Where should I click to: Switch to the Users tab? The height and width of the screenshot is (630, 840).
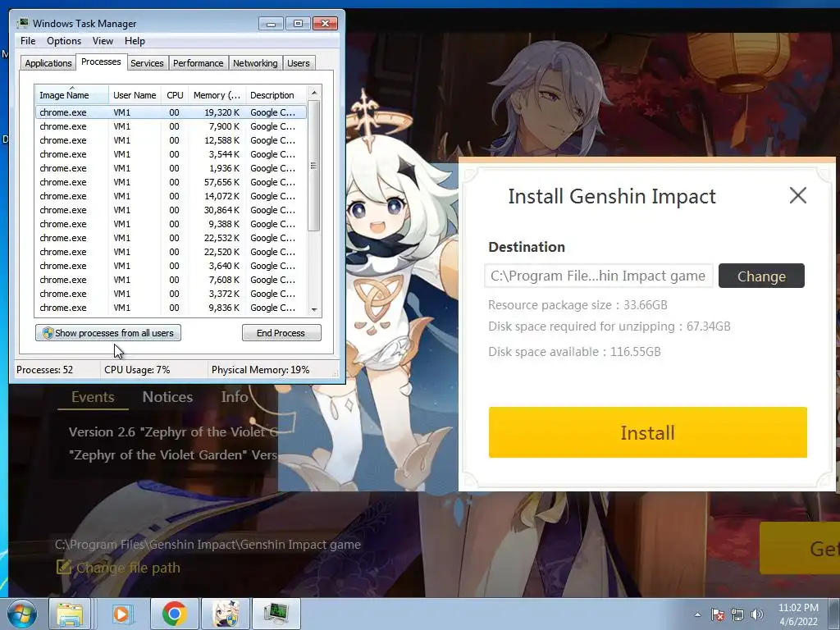pos(299,63)
